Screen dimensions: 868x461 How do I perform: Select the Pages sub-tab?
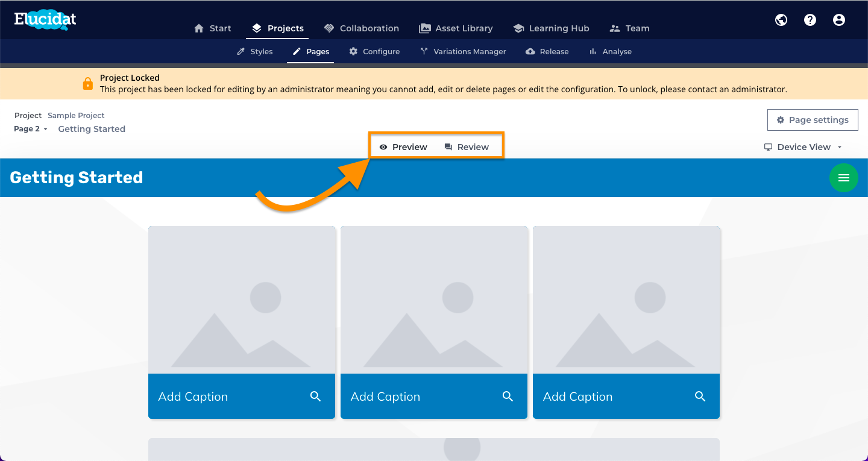pyautogui.click(x=311, y=52)
